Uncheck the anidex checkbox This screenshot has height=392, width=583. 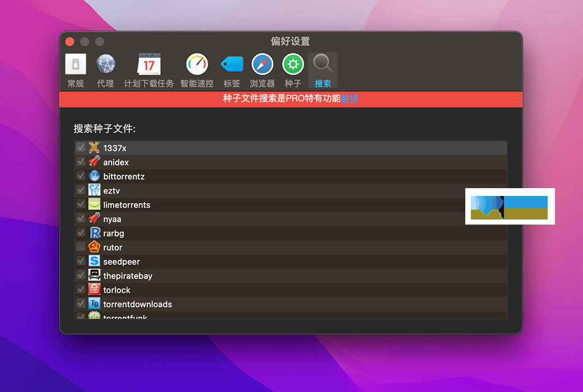[81, 162]
